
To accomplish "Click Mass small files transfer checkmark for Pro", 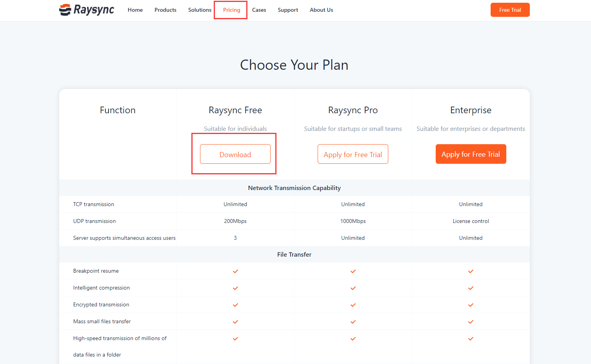I will (353, 322).
